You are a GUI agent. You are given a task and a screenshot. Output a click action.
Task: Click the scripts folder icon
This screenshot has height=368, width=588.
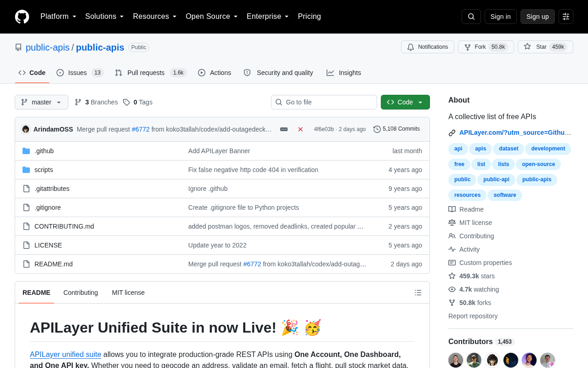coord(26,170)
